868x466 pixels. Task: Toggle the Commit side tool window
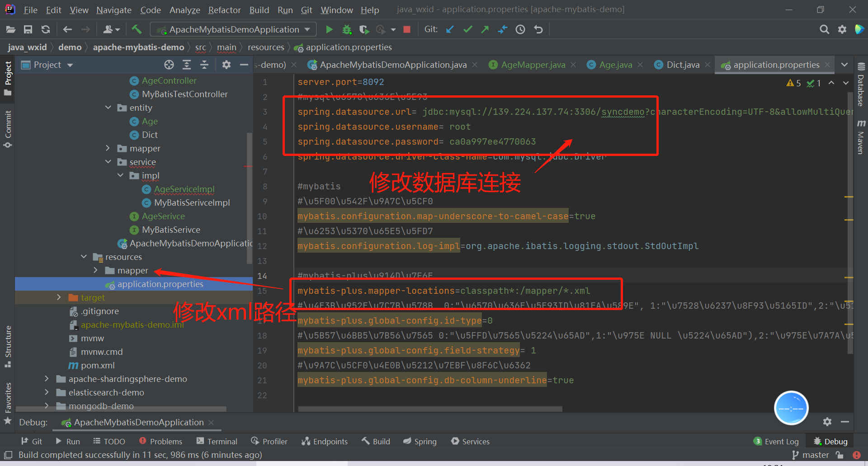pyautogui.click(x=8, y=129)
